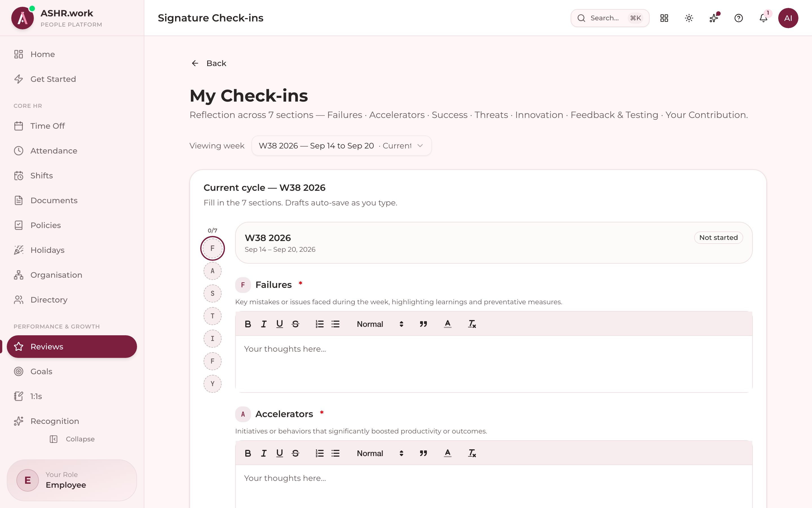Viewport: 812px width, 508px height.
Task: Clear formatting in Accelerators editor
Action: (472, 453)
